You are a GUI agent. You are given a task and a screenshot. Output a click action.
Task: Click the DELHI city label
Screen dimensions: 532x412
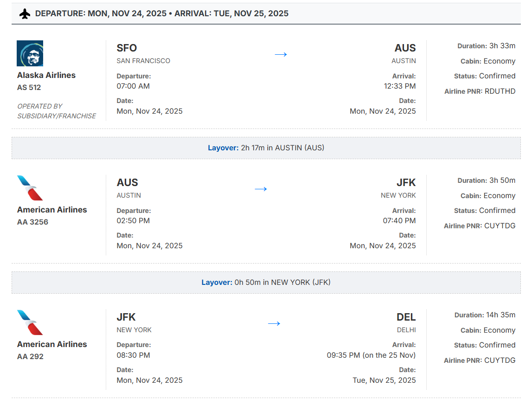click(x=406, y=330)
